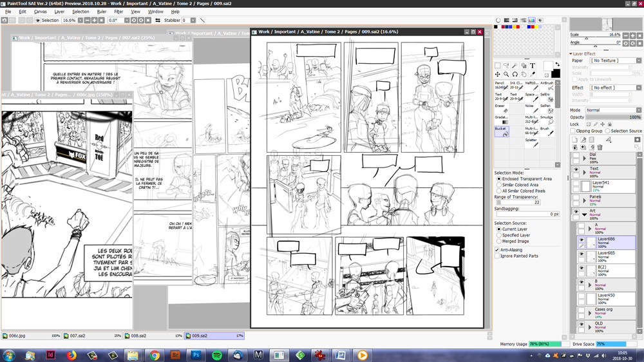Select the Gradation tool
Screen dimensions: 644x362
(502, 120)
